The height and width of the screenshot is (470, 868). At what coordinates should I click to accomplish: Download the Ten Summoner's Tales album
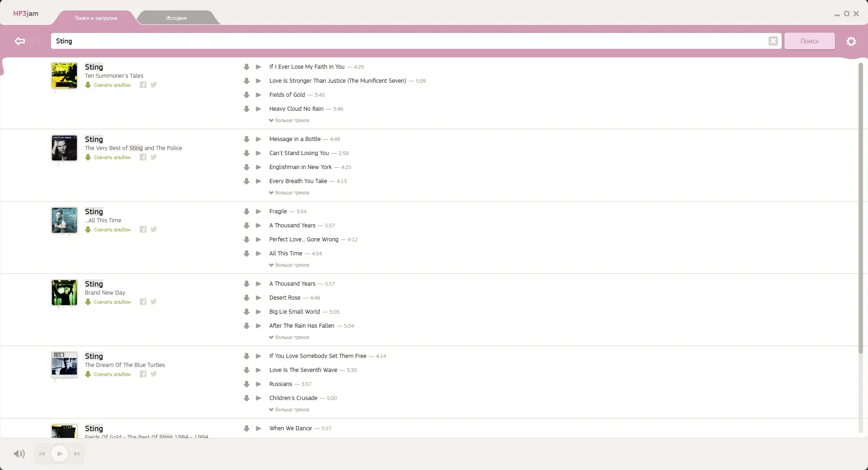tap(108, 85)
